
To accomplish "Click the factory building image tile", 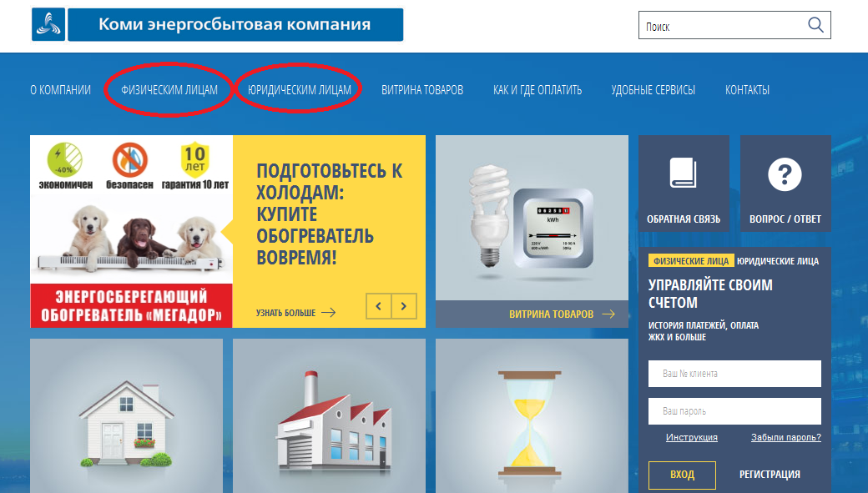I will 329,415.
